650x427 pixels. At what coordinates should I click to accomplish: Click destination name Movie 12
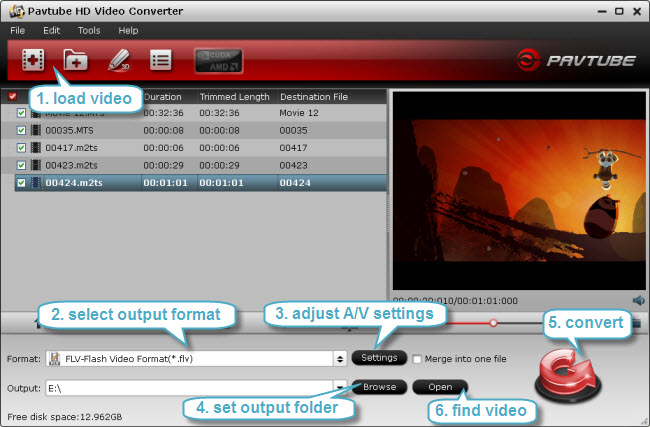pyautogui.click(x=299, y=113)
